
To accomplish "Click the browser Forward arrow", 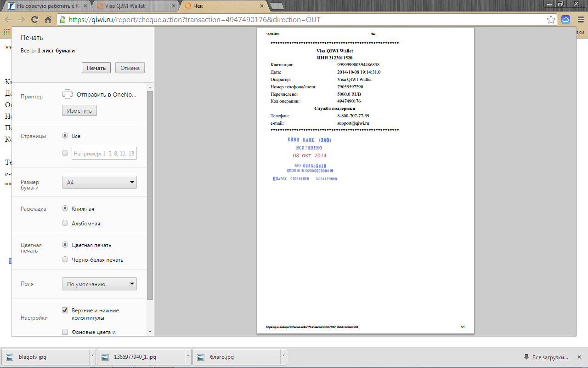I will [x=21, y=20].
